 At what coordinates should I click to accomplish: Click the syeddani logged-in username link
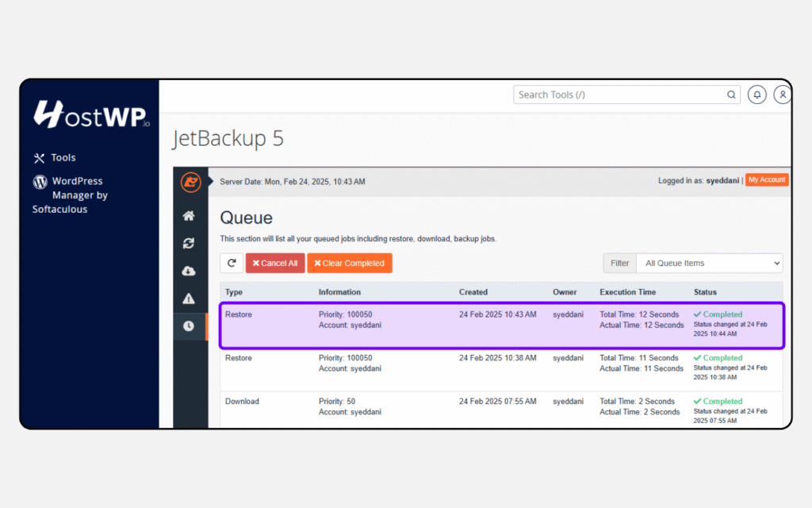[x=722, y=180]
